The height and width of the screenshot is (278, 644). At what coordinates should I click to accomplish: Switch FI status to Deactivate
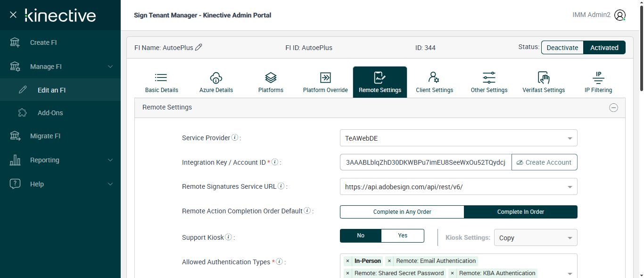coord(562,48)
